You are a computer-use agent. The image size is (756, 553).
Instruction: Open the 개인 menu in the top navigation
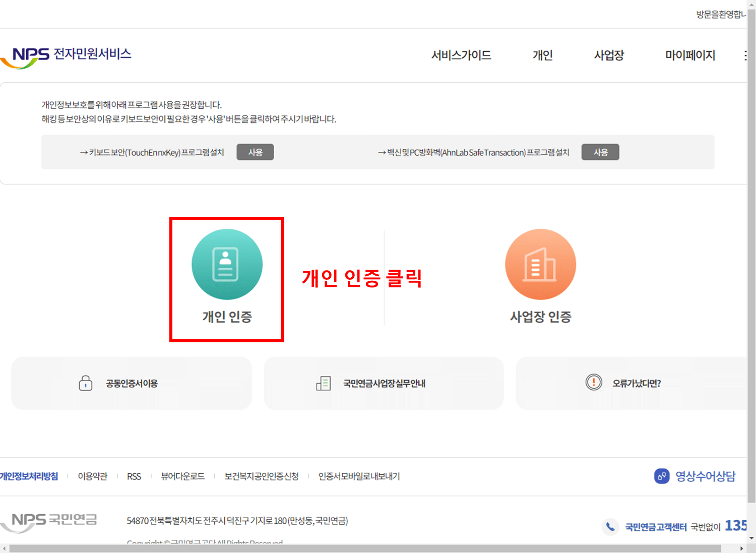coord(543,55)
